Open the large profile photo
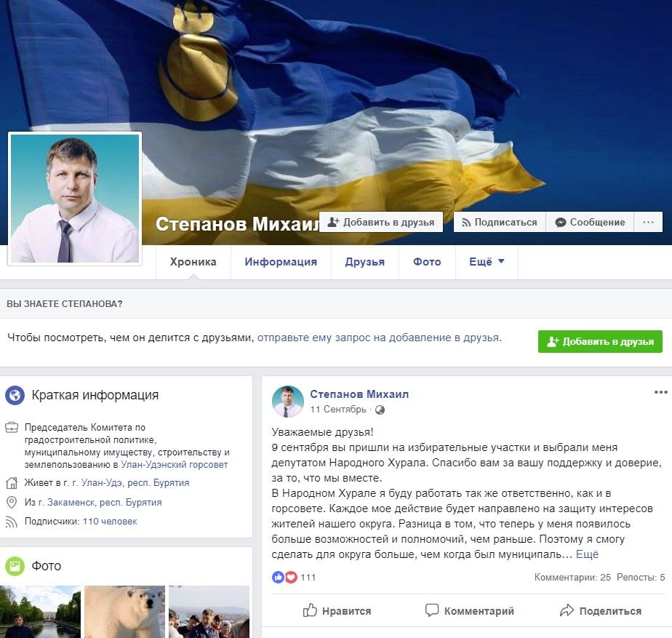This screenshot has width=672, height=638. (x=75, y=199)
